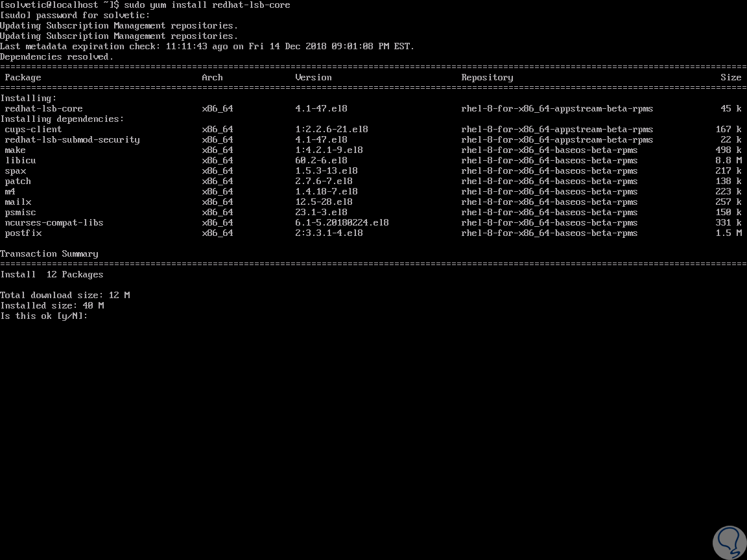Screen dimensions: 747x560
Task: Click version '2.7.6-7.el8' of patch
Action: (x=324, y=181)
